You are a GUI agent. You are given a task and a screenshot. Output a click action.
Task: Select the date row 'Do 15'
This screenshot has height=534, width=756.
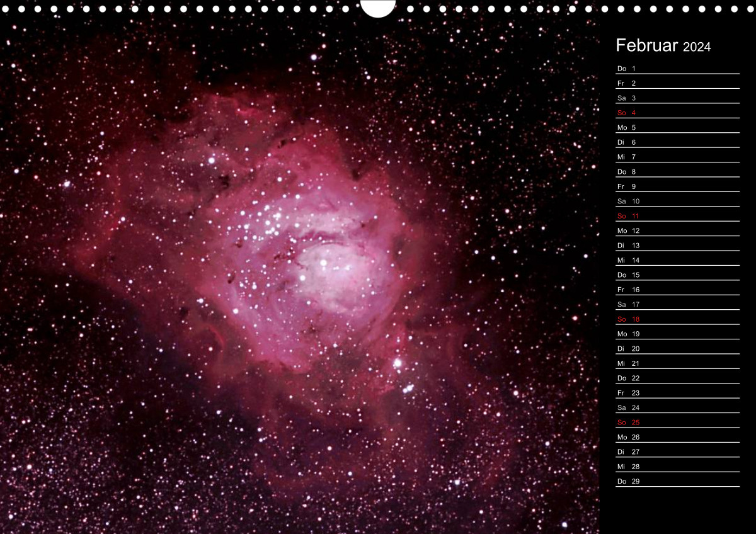point(677,273)
